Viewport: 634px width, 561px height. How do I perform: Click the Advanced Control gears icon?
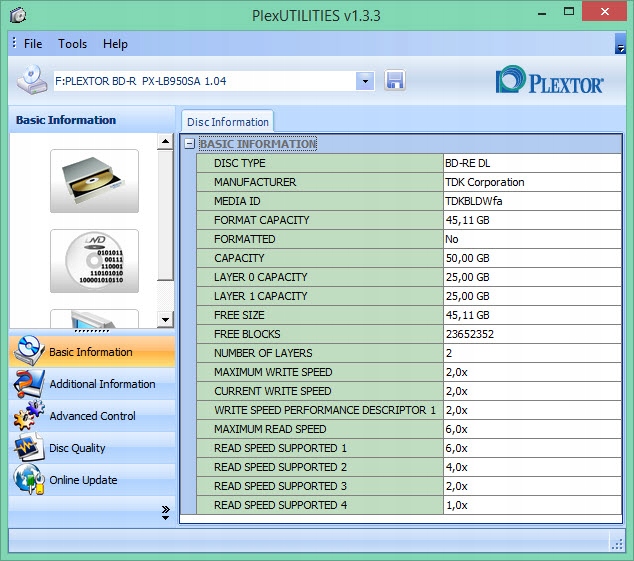tap(28, 415)
